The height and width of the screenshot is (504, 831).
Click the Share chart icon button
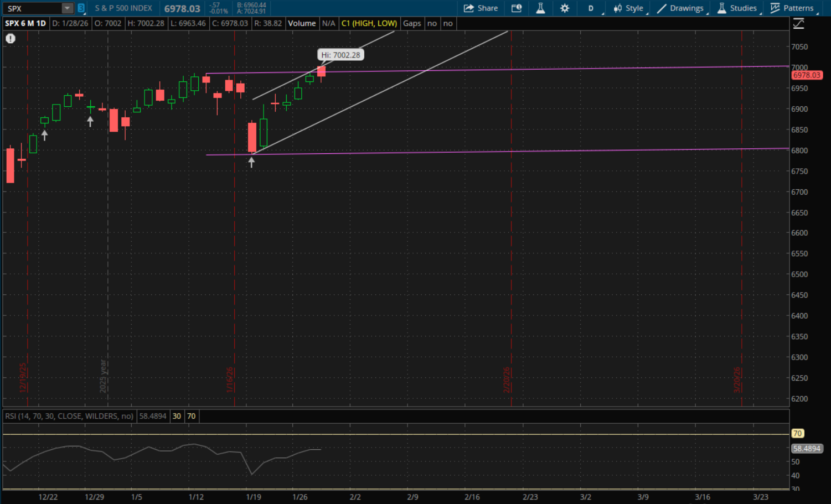point(481,8)
